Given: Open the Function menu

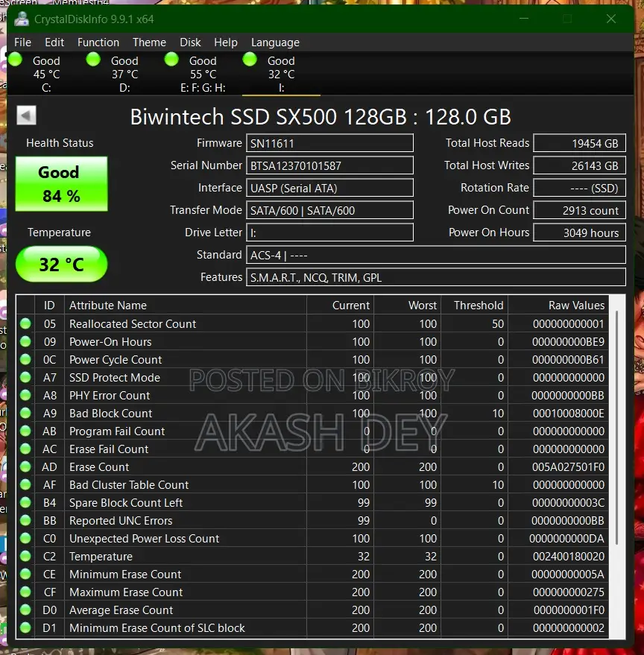Looking at the screenshot, I should point(98,42).
